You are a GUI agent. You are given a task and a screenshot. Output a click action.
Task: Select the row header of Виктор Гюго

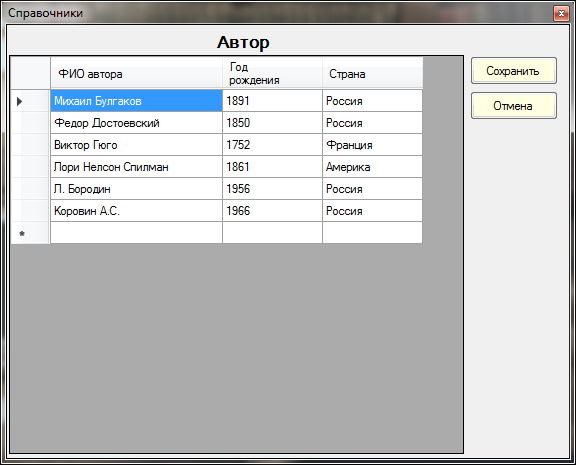(x=30, y=145)
